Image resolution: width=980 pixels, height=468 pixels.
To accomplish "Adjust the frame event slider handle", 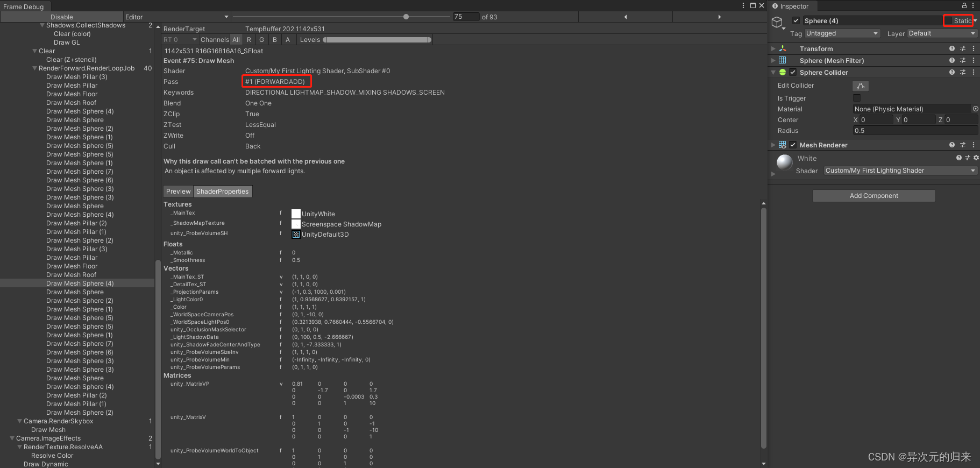I will pos(406,17).
